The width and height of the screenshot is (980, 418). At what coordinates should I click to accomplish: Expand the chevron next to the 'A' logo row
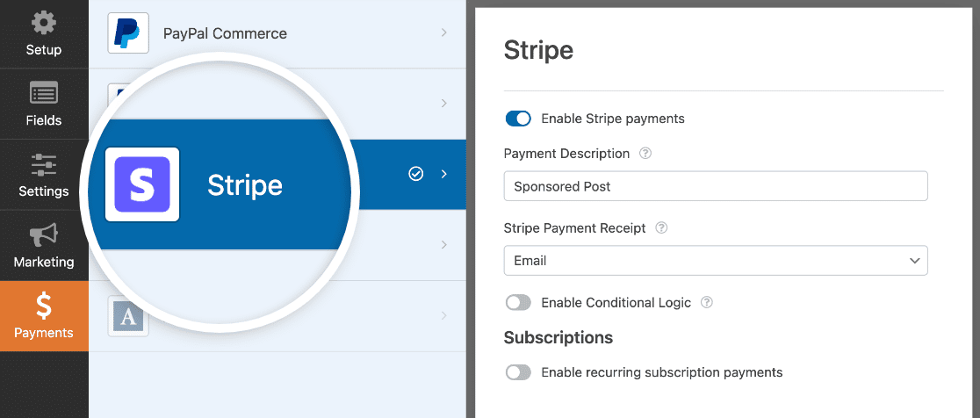click(443, 315)
